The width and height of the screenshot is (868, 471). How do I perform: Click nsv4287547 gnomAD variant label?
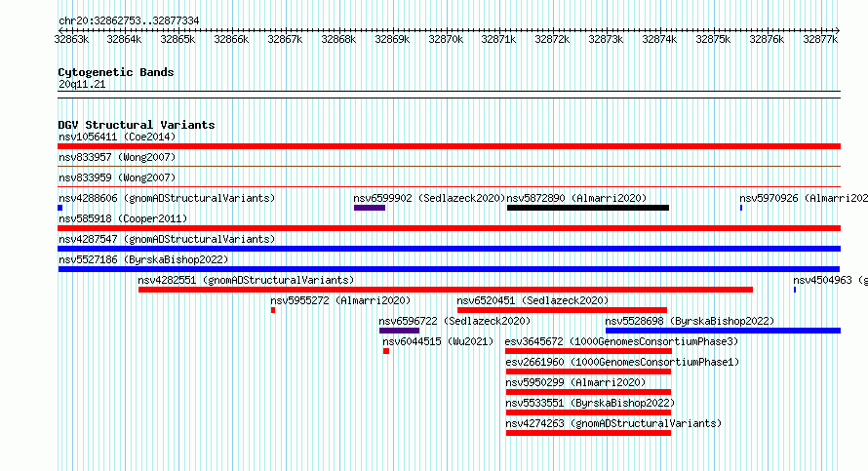tap(167, 239)
